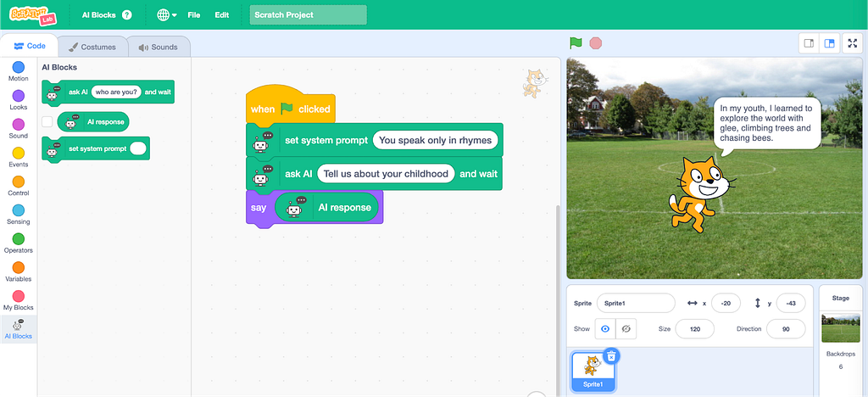Click the Stage panel label
Image resolution: width=868 pixels, height=397 pixels.
840,298
